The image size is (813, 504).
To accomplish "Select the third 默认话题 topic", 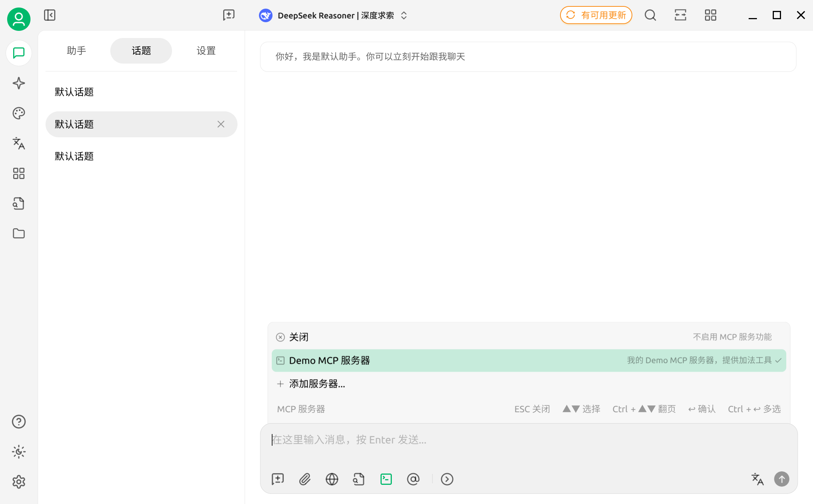I will pyautogui.click(x=142, y=156).
